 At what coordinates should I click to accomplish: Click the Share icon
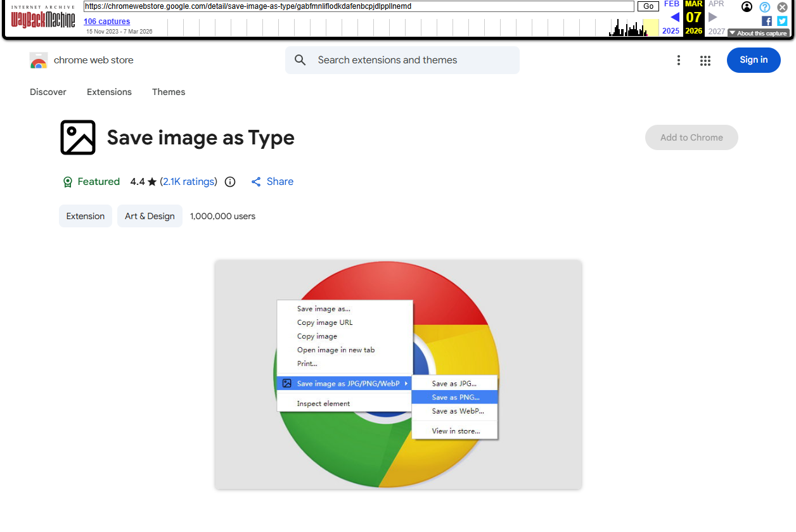[x=256, y=182]
